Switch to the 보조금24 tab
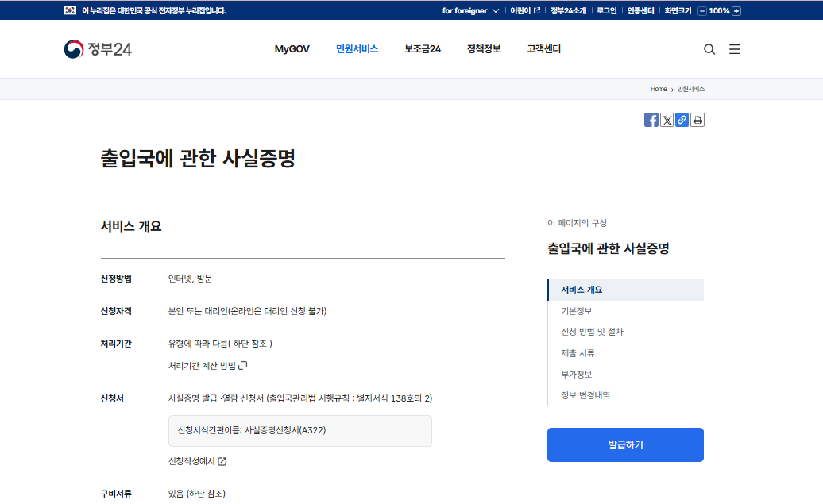Image resolution: width=823 pixels, height=504 pixels. coord(423,48)
